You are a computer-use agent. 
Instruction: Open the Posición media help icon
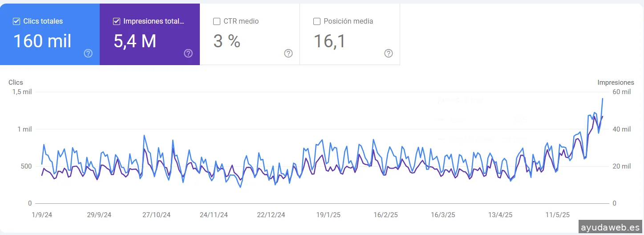point(389,54)
